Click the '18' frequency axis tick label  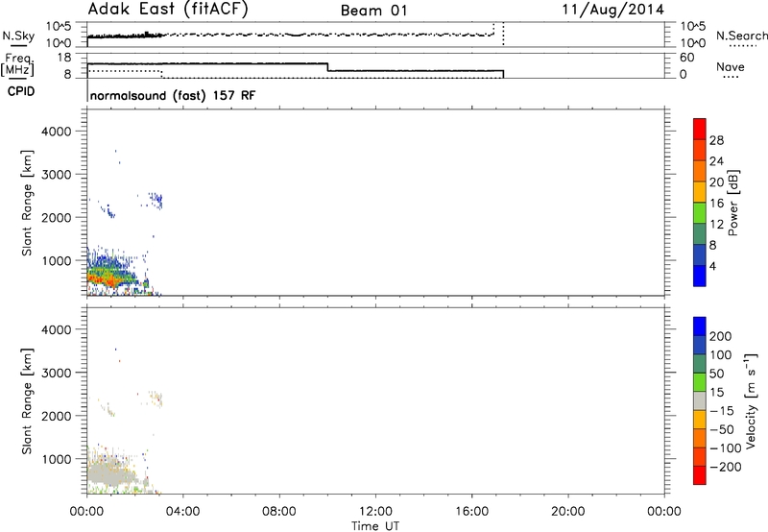(x=64, y=58)
